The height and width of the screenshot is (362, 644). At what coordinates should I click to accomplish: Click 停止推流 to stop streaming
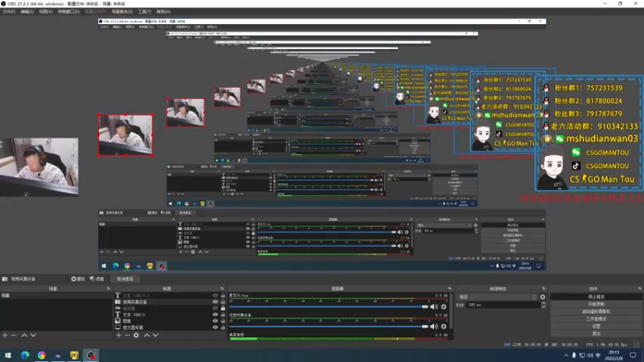pyautogui.click(x=596, y=297)
